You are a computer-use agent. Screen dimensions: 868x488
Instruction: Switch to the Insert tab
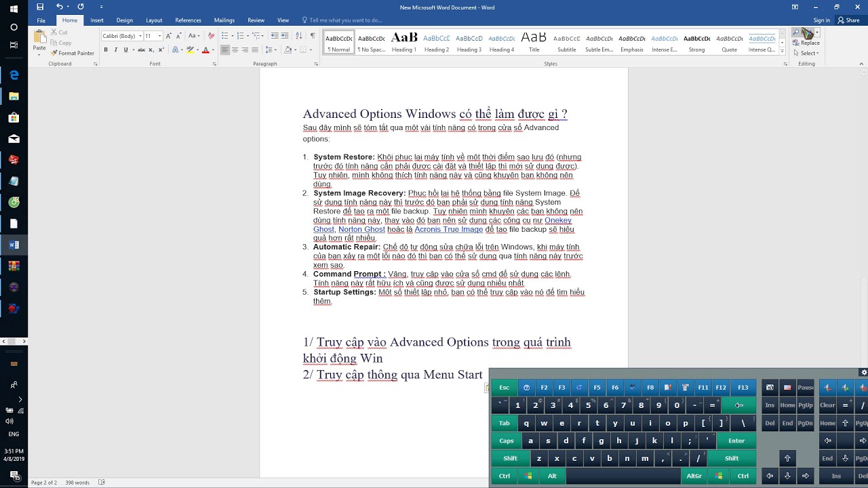(97, 20)
